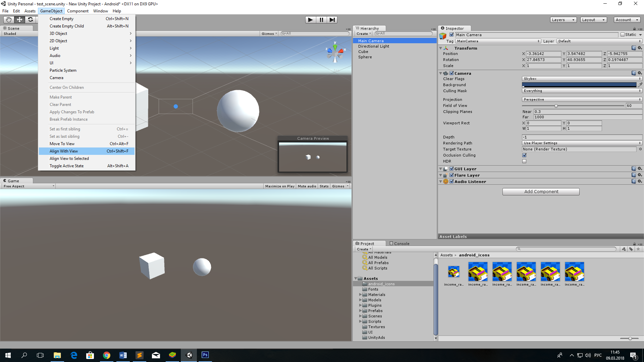Select Move To View from menu
This screenshot has height=362, width=644.
tap(62, 144)
